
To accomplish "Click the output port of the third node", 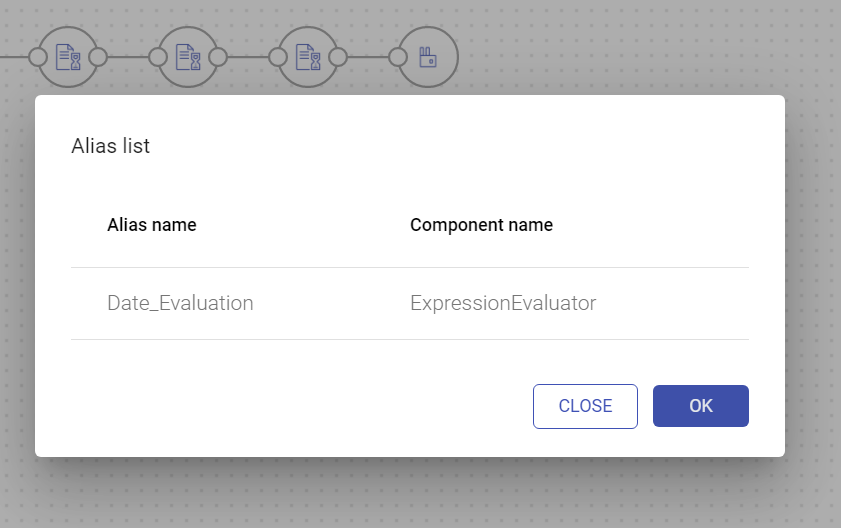I will click(338, 57).
